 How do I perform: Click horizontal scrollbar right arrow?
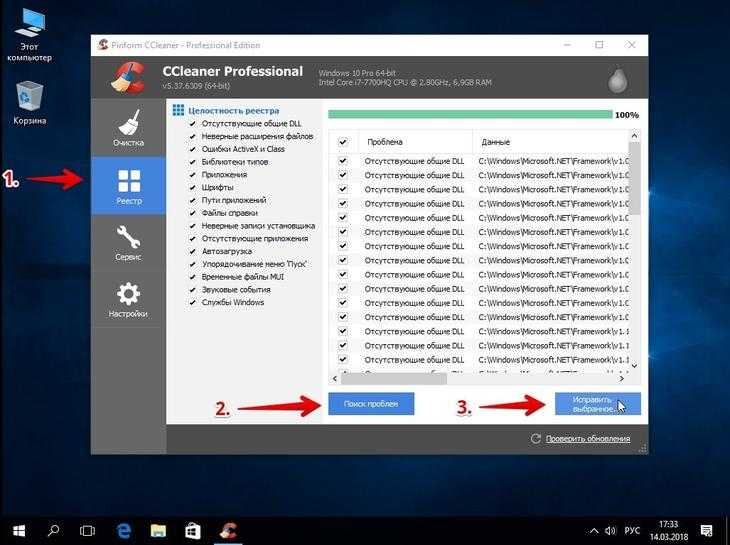(x=622, y=379)
